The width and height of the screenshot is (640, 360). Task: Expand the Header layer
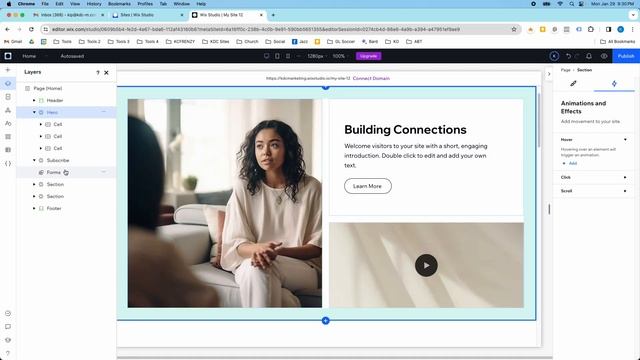click(34, 100)
